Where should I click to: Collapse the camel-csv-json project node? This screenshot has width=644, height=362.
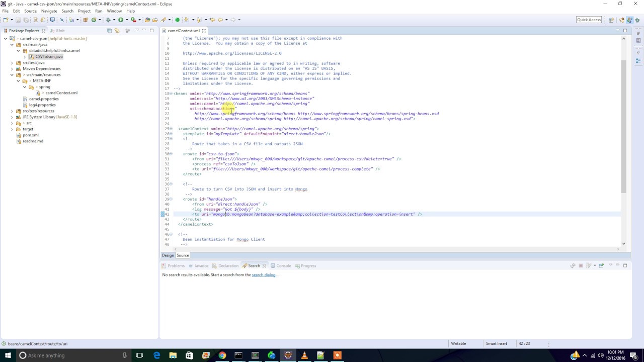pyautogui.click(x=6, y=39)
